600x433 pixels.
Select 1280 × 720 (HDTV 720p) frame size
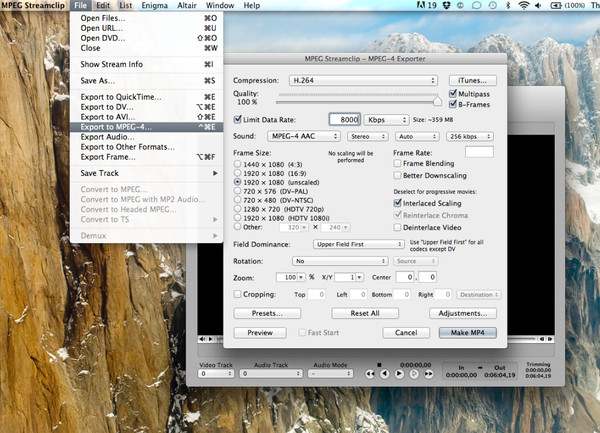(237, 209)
